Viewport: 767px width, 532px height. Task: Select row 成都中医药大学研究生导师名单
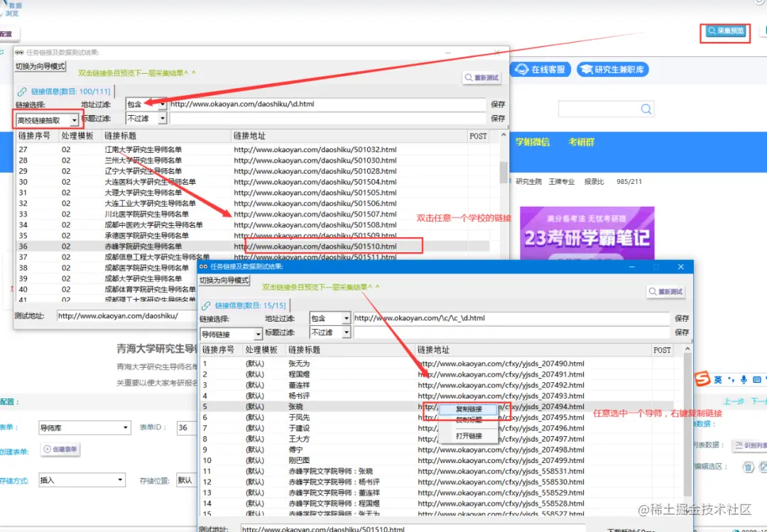252,224
